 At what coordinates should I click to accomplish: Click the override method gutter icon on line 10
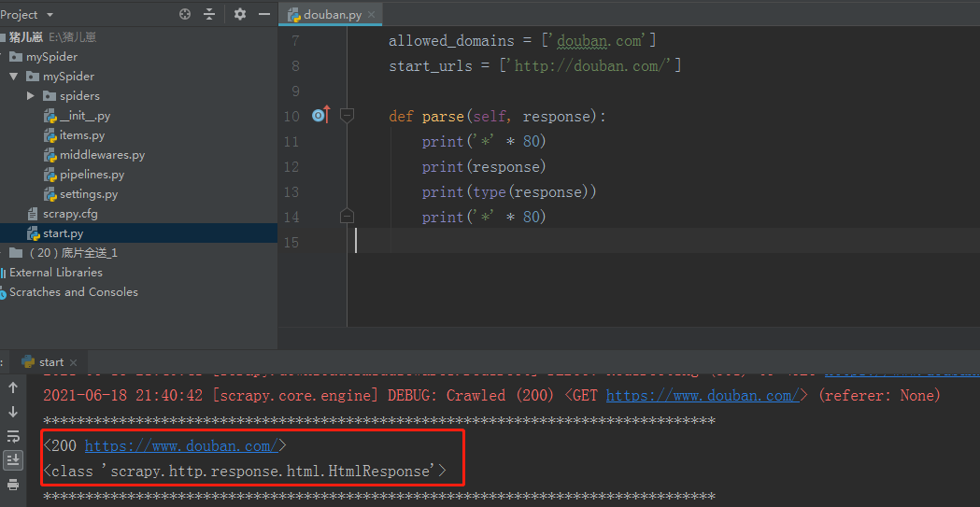pyautogui.click(x=320, y=115)
